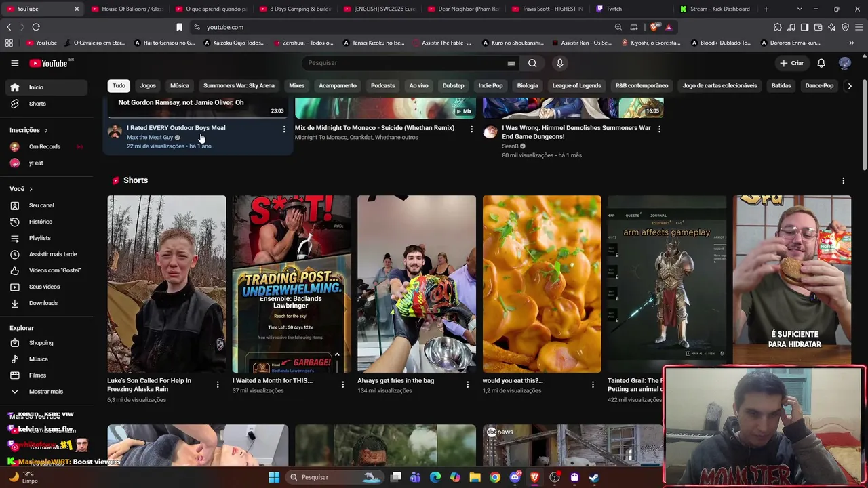Open the YouTube hamburger guide menu
This screenshot has width=868, height=488.
(14, 63)
